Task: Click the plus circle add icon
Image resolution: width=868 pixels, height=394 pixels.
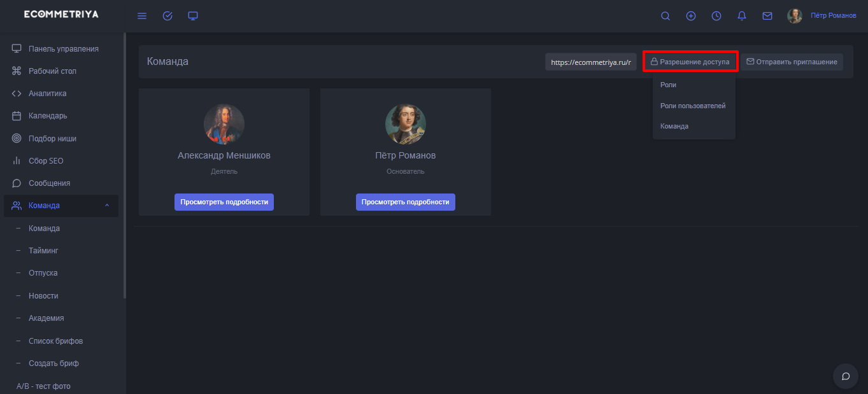Action: (x=691, y=16)
